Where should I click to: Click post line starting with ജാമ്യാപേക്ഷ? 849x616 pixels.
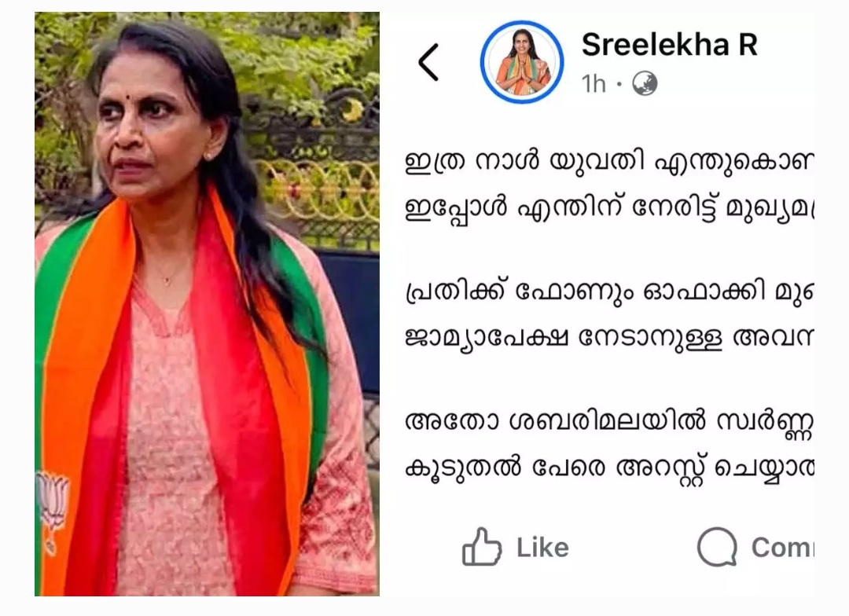point(609,339)
